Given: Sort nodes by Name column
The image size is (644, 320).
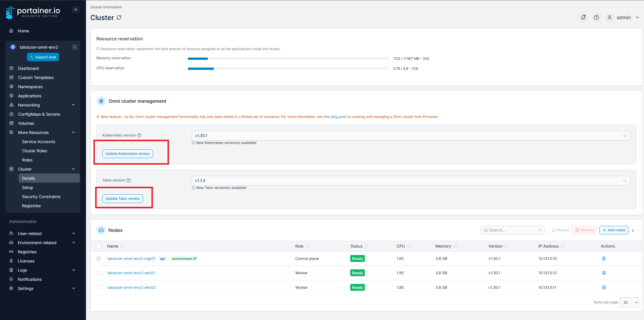Looking at the screenshot, I should [116, 246].
